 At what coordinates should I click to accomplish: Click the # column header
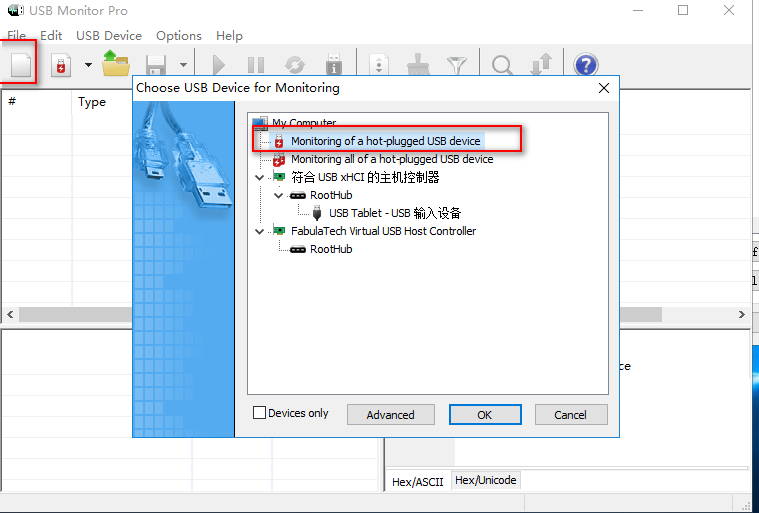(x=37, y=102)
